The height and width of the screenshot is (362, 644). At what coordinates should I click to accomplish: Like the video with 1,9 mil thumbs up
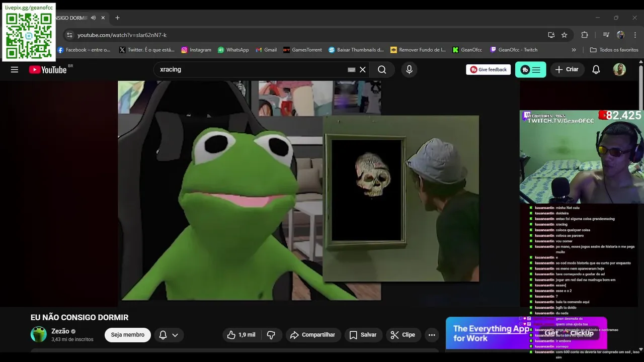[241, 335]
